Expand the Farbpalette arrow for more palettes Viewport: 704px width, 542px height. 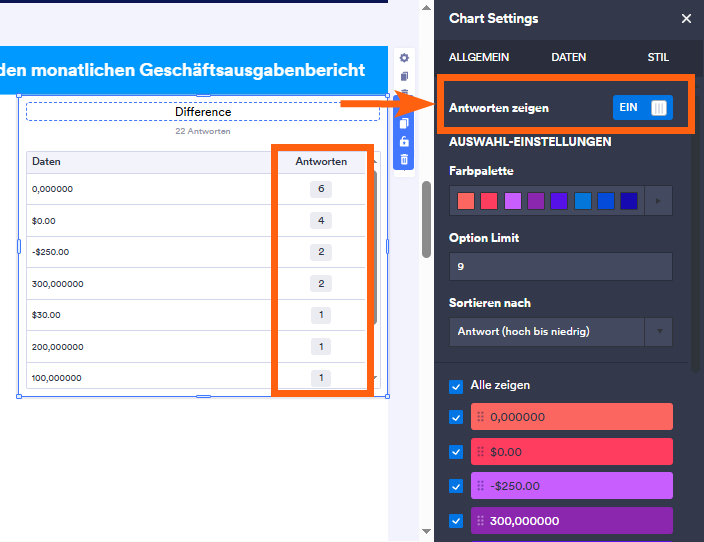click(x=658, y=201)
